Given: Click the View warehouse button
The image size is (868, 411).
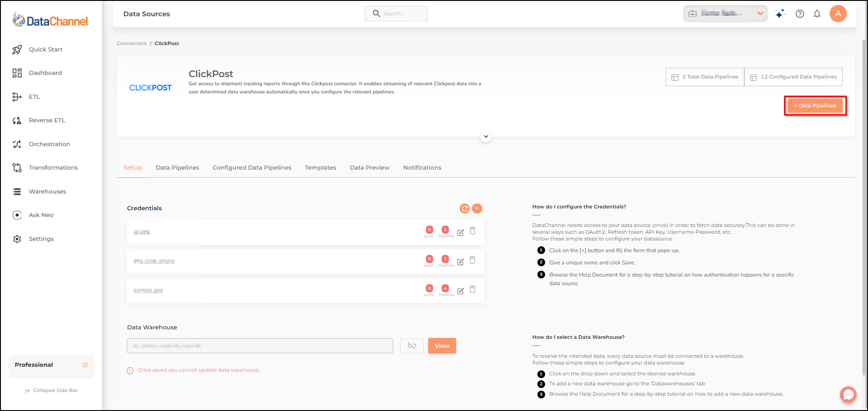Looking at the screenshot, I should [442, 346].
